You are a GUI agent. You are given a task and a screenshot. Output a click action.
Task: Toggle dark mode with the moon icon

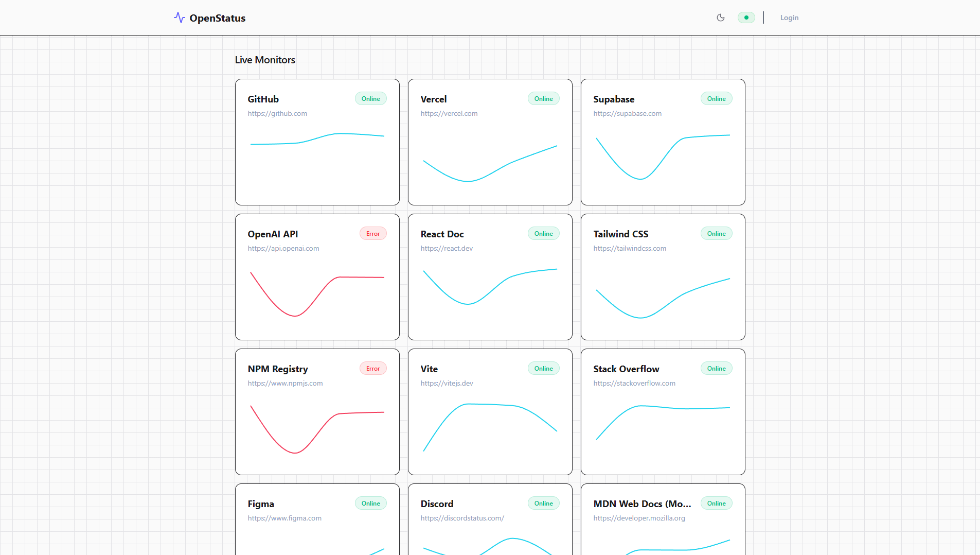pyautogui.click(x=721, y=18)
